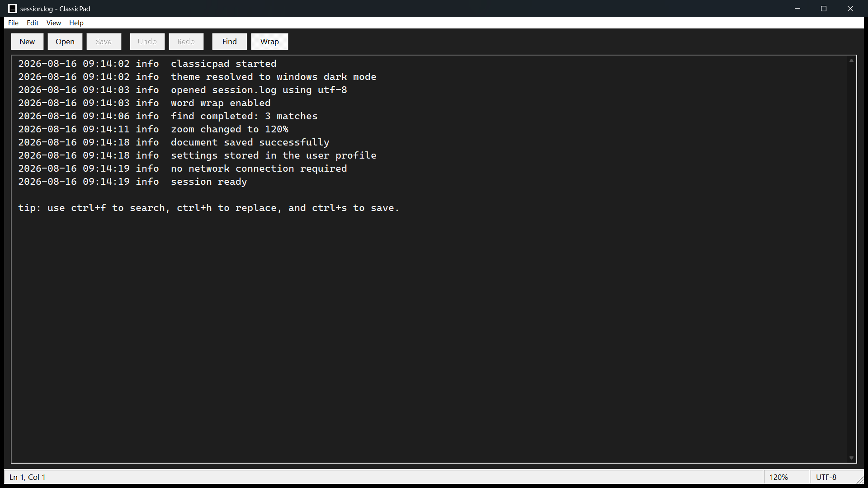Click 'no network connection required' line
Image resolution: width=868 pixels, height=488 pixels.
[x=183, y=169]
